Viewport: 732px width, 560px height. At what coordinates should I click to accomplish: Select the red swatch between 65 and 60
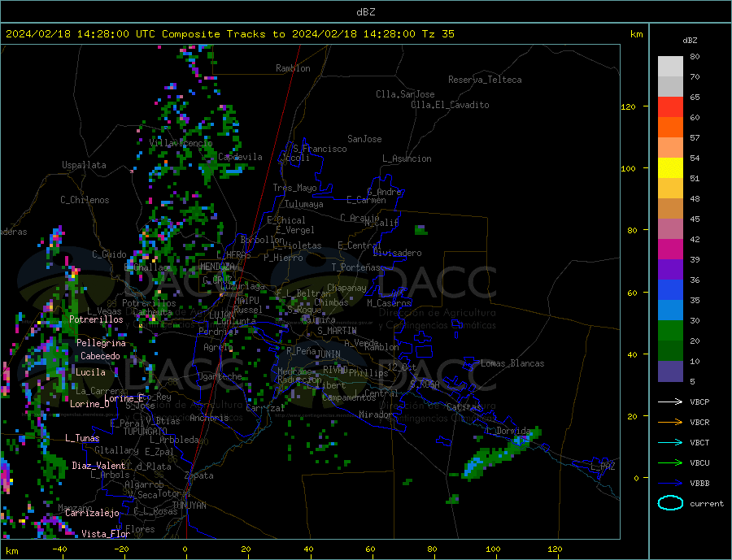(670, 106)
